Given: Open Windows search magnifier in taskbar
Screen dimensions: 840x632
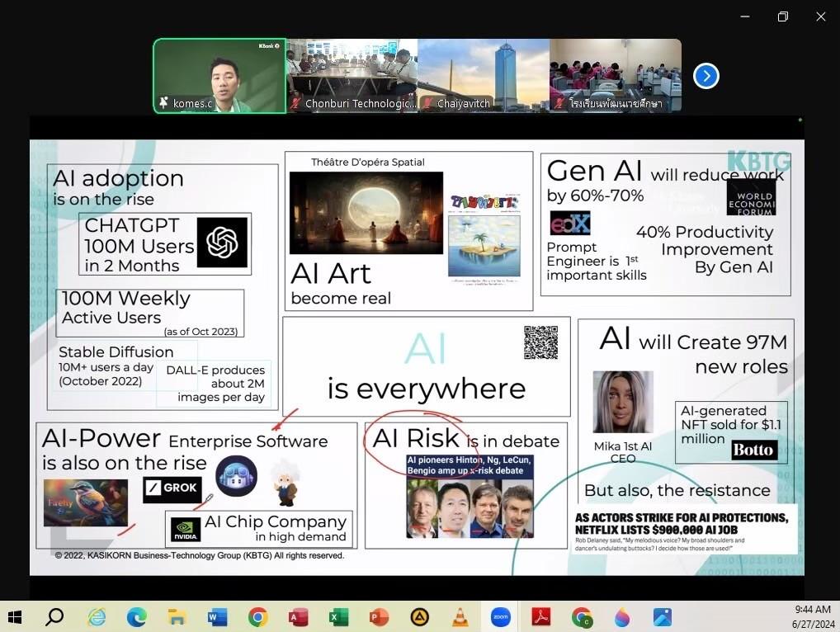Looking at the screenshot, I should click(54, 616).
